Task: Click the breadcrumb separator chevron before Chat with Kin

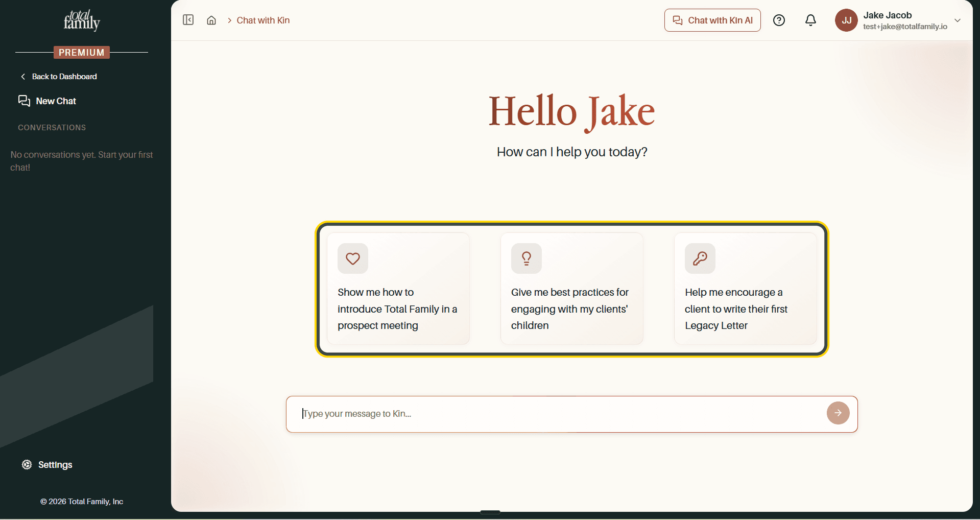Action: 230,20
